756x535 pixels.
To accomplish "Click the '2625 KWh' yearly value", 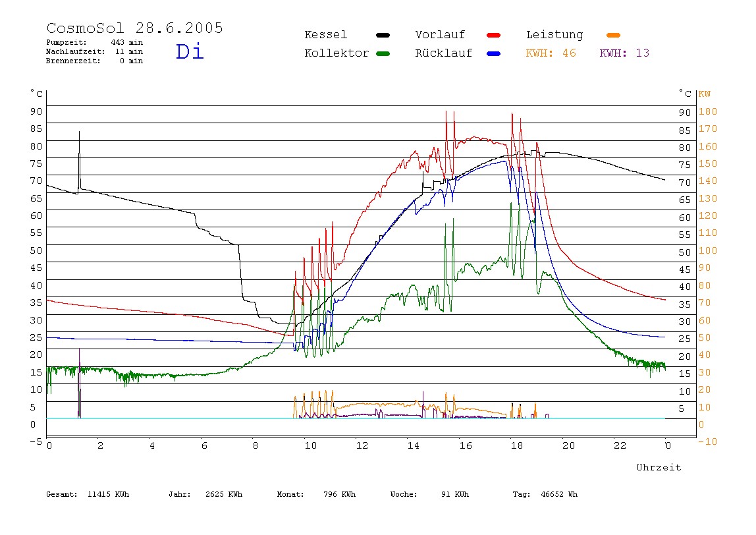I will point(224,494).
